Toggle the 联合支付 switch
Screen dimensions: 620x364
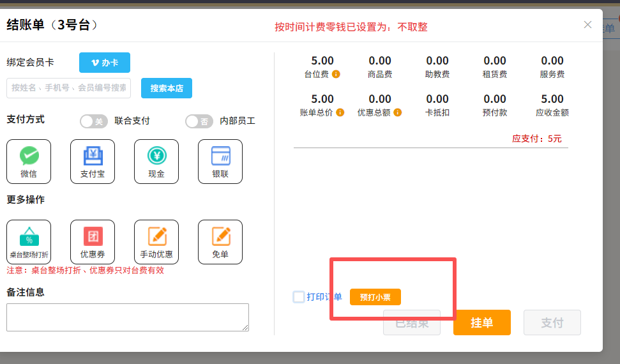[94, 121]
